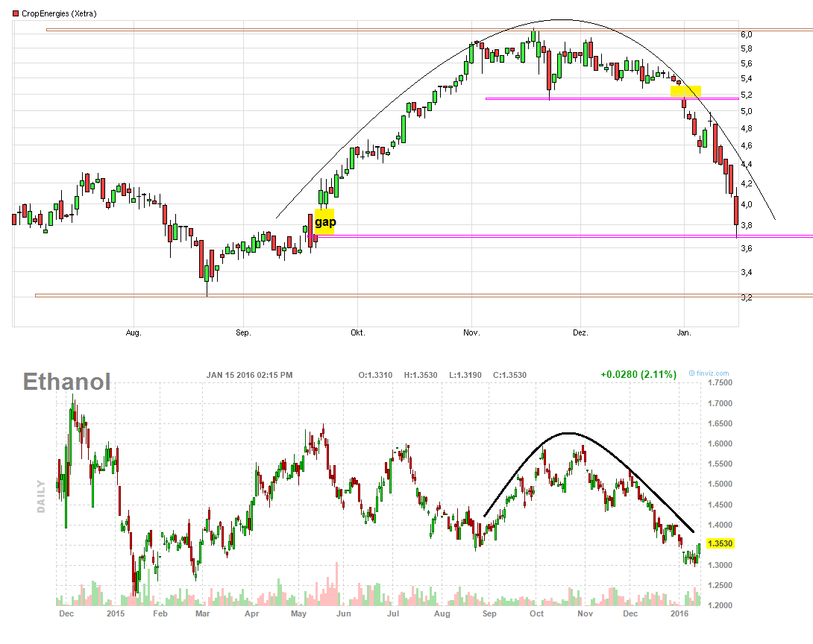Switch to the 2016 period on lower chart
The height and width of the screenshot is (644, 813).
click(681, 614)
